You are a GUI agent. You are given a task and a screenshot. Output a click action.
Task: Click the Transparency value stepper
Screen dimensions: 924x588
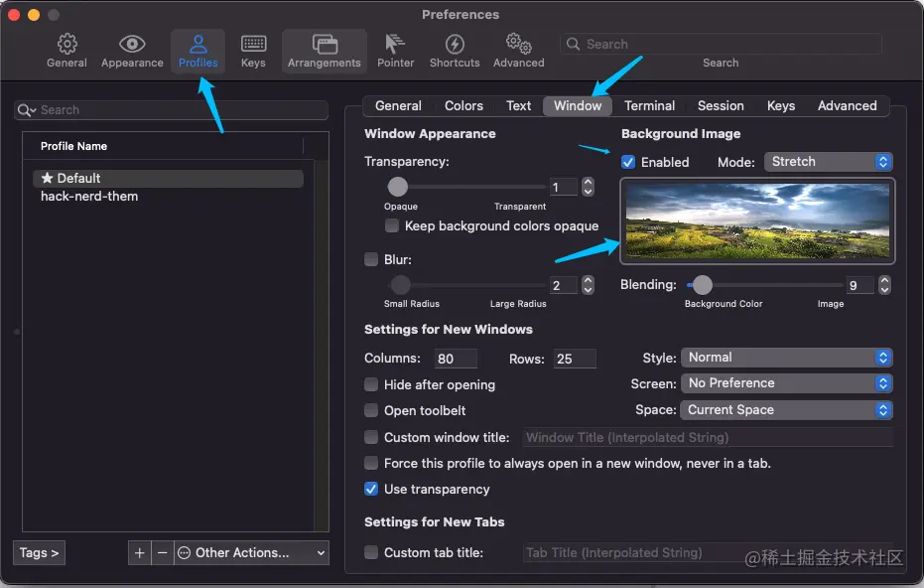(588, 187)
